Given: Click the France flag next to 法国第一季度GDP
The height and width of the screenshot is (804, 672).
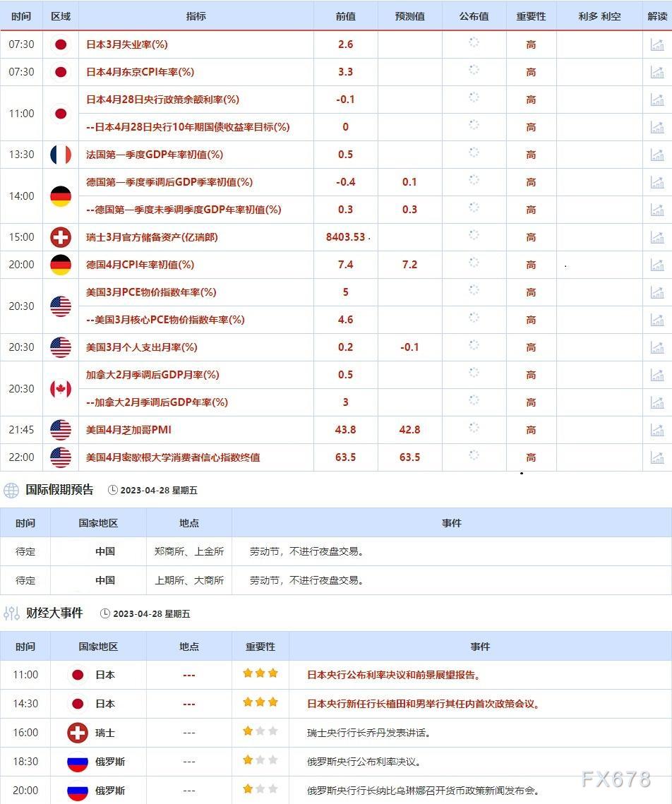Looking at the screenshot, I should point(61,155).
